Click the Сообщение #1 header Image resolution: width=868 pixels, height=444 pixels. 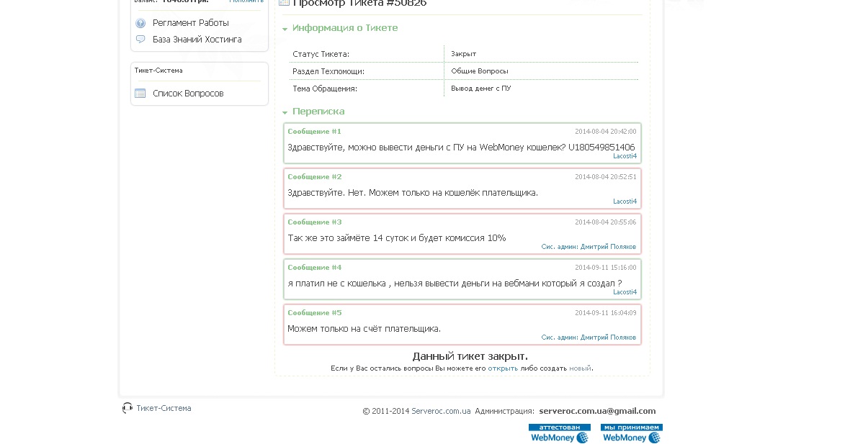tap(314, 132)
